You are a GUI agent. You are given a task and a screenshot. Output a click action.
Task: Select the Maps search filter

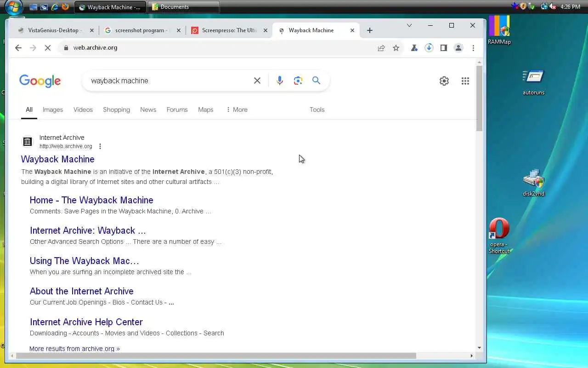click(205, 109)
